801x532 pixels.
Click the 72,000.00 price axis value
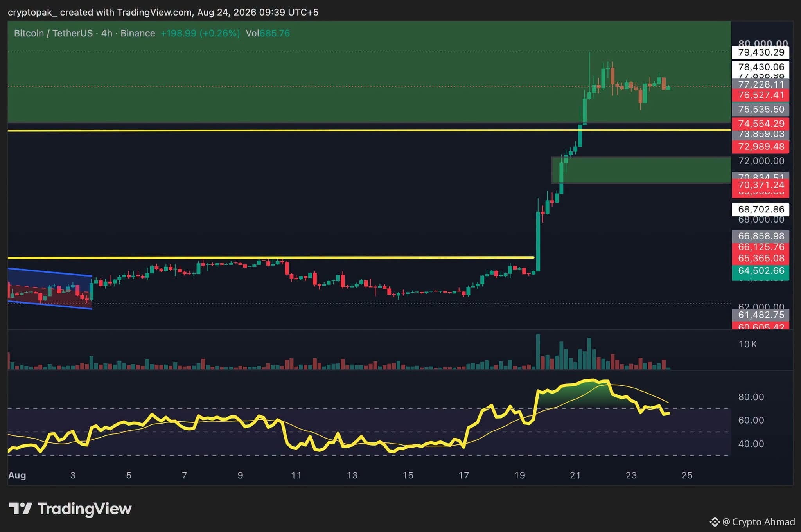(x=761, y=161)
